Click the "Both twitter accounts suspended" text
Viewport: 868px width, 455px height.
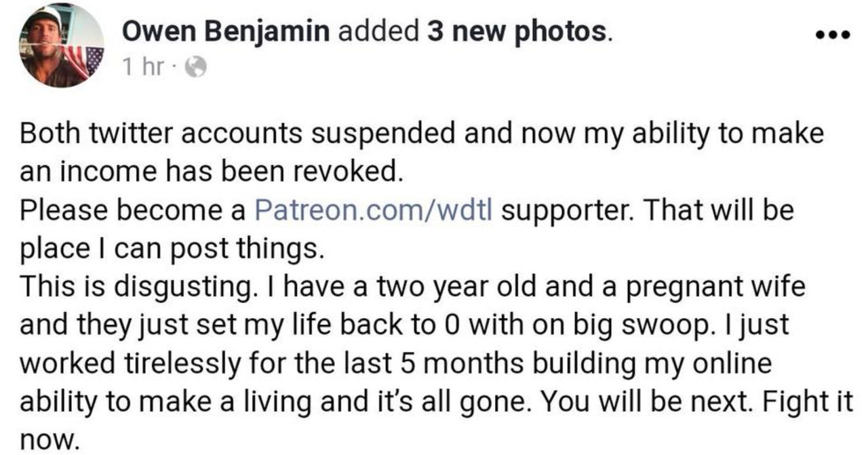point(234,134)
